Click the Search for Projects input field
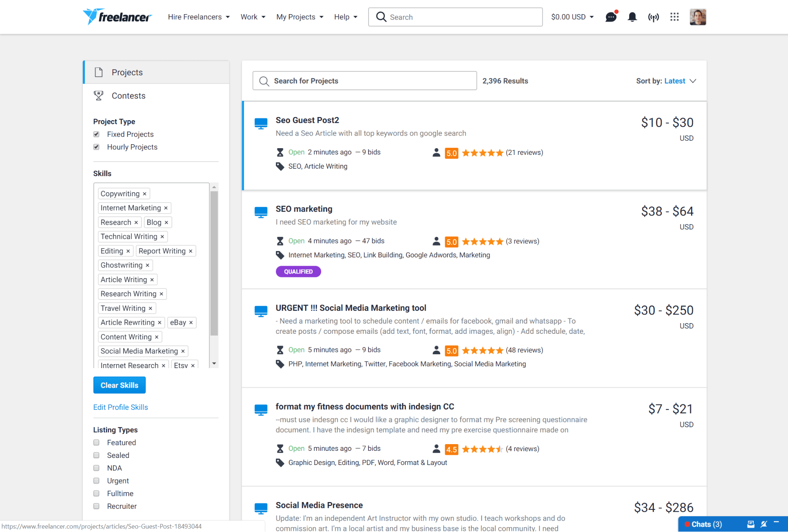 click(365, 81)
